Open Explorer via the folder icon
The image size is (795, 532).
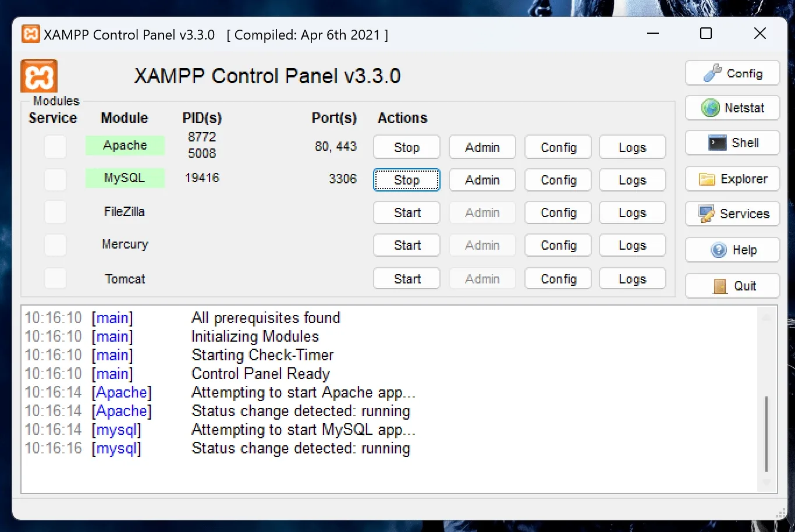[x=732, y=179]
